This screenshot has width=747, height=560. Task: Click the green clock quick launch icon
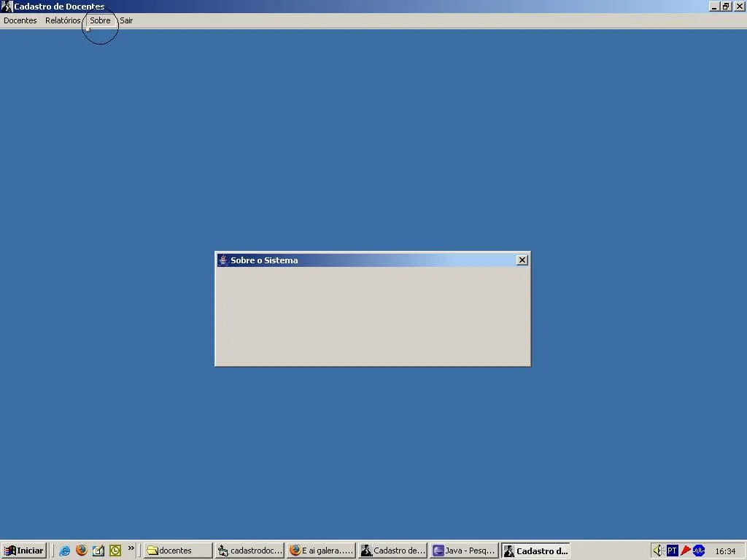click(115, 551)
